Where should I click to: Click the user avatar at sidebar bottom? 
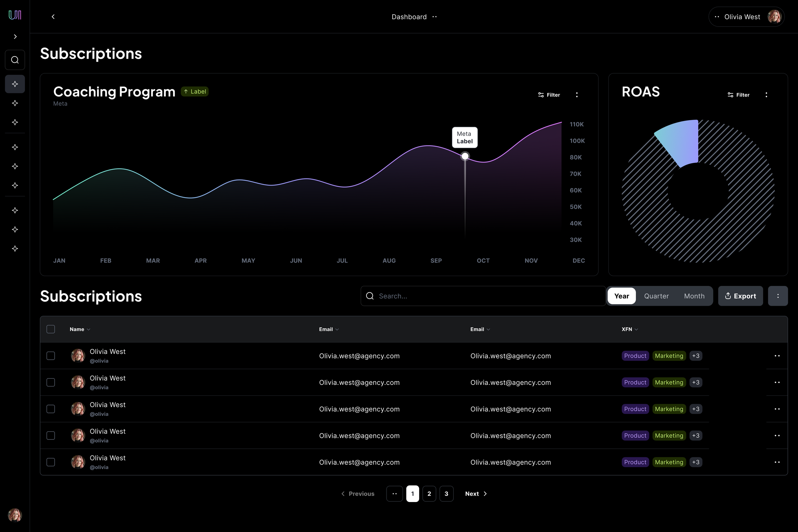pyautogui.click(x=15, y=515)
